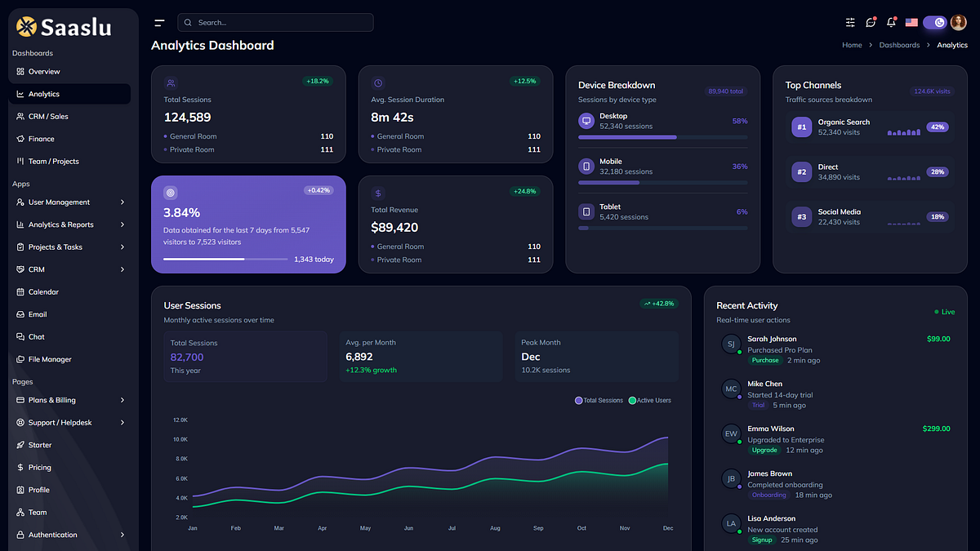Click the Total Revenue dollar icon
The image size is (980, 551).
point(378,193)
